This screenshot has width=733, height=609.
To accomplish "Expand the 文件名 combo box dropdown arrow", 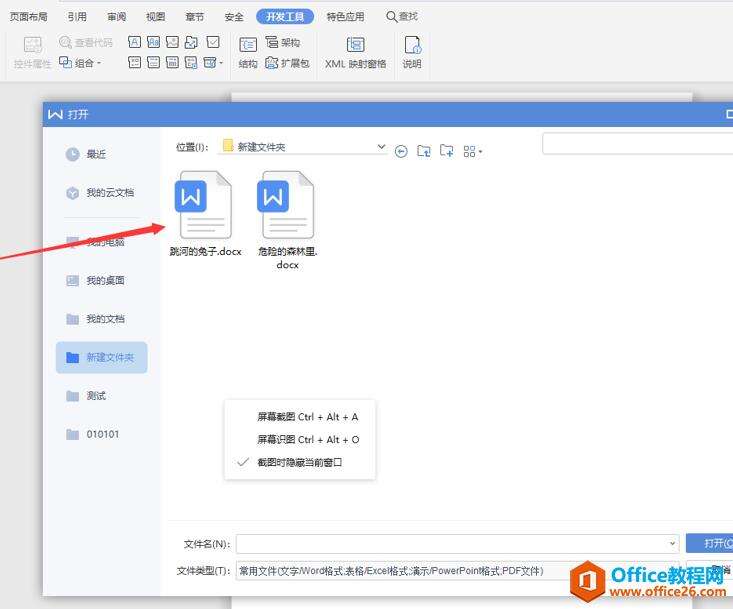I will [673, 544].
